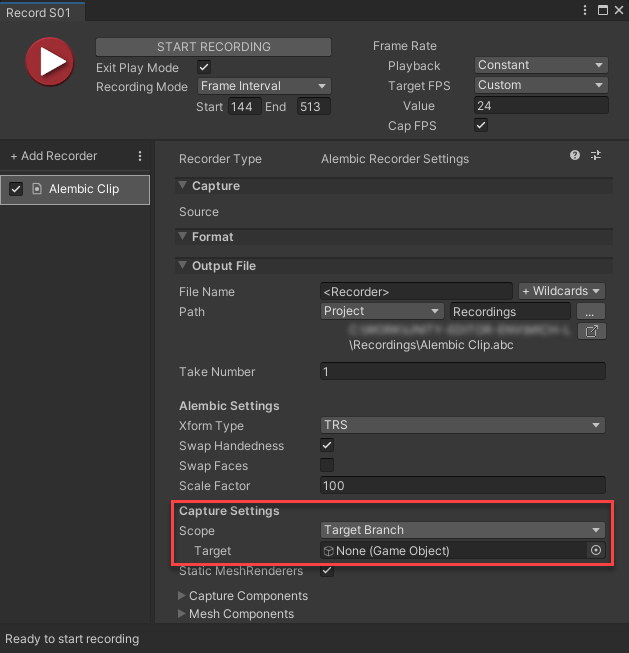
Task: Toggle the Exit Play Mode checkbox
Action: (204, 67)
